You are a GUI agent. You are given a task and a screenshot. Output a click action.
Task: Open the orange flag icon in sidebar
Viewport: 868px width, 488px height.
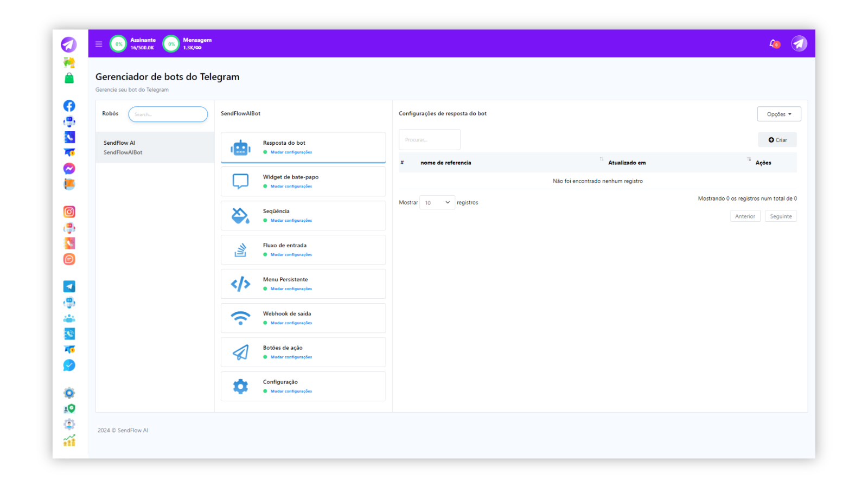[69, 184]
